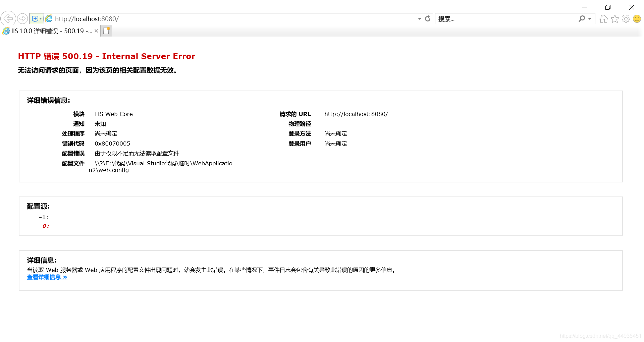The width and height of the screenshot is (644, 342).
Task: Close the Internet Explorer window
Action: tap(632, 7)
